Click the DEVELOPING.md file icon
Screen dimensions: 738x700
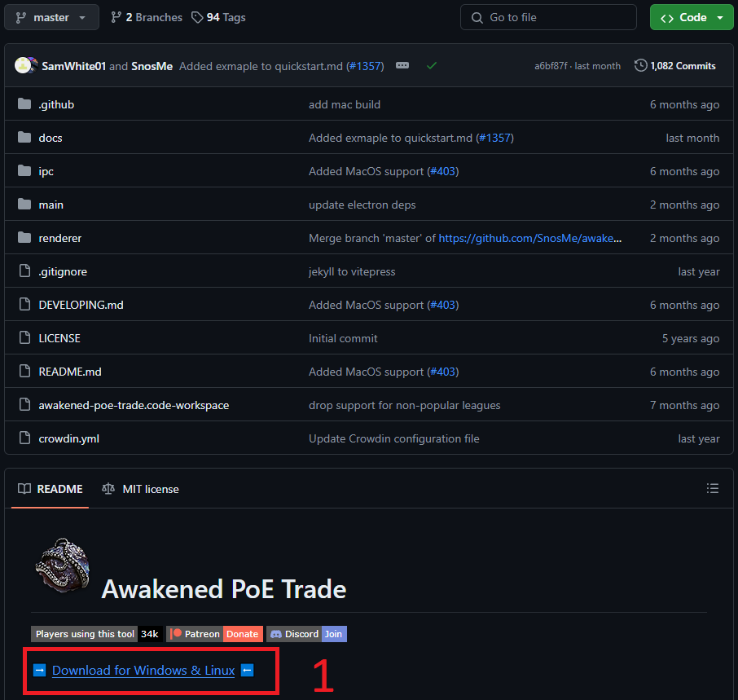pos(24,304)
